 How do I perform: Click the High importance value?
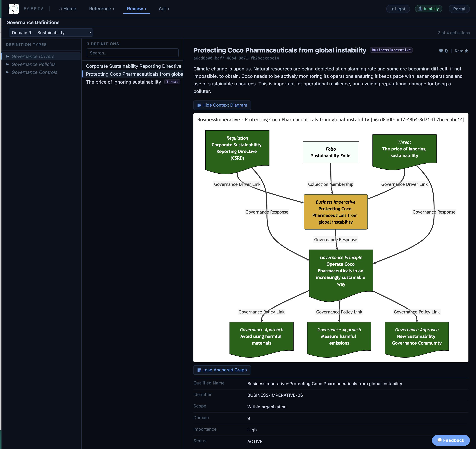(252, 430)
